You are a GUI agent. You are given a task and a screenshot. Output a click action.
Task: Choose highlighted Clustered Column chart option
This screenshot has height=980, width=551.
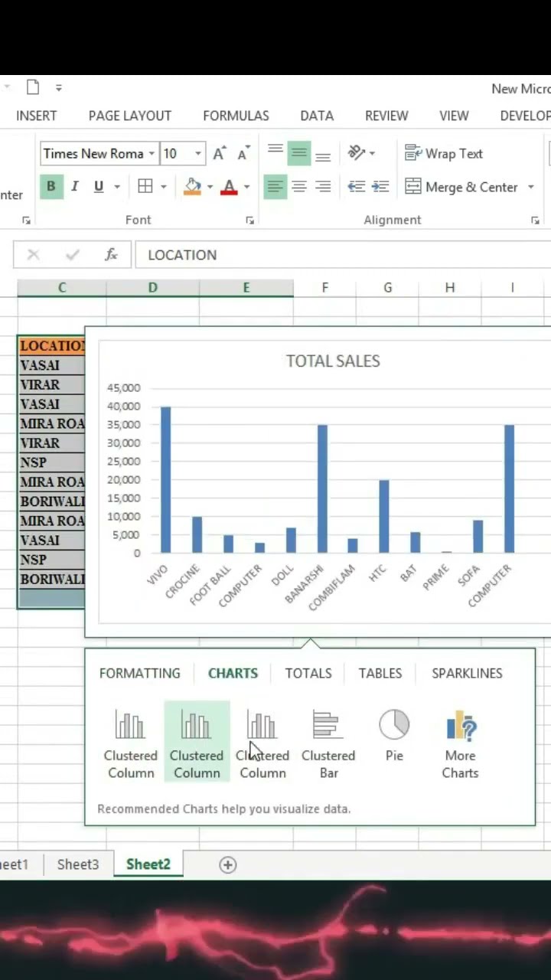click(197, 741)
